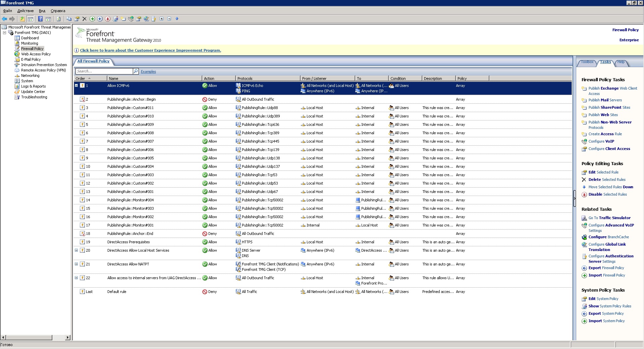Switch to the Help tab in right pane

621,62
